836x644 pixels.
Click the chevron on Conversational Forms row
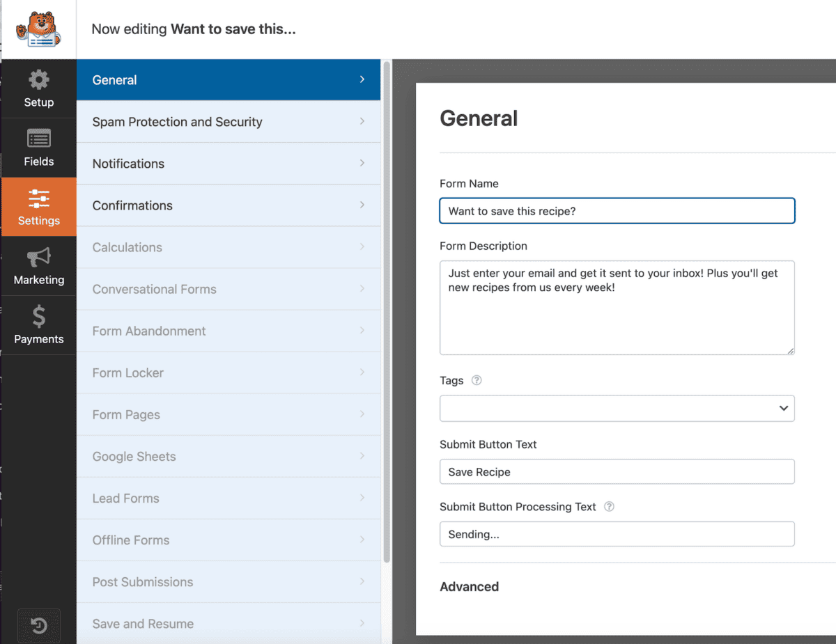[x=362, y=288]
